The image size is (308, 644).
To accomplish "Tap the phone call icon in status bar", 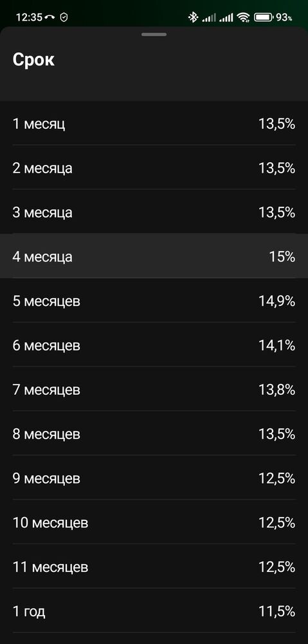I will [x=50, y=17].
